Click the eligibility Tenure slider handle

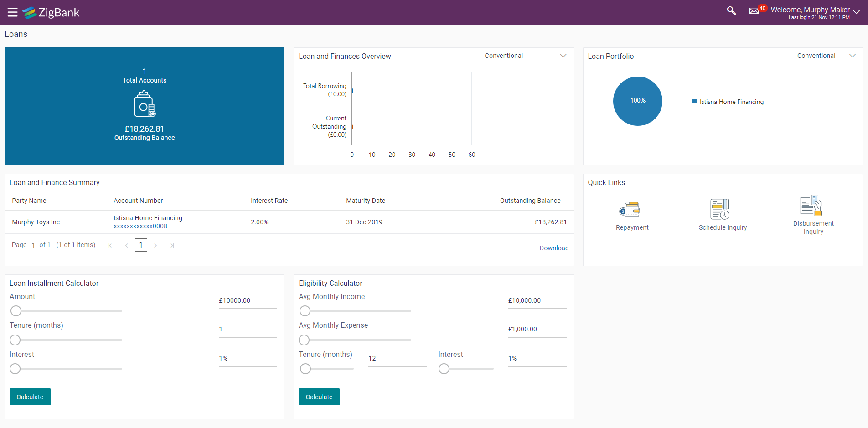(x=305, y=369)
